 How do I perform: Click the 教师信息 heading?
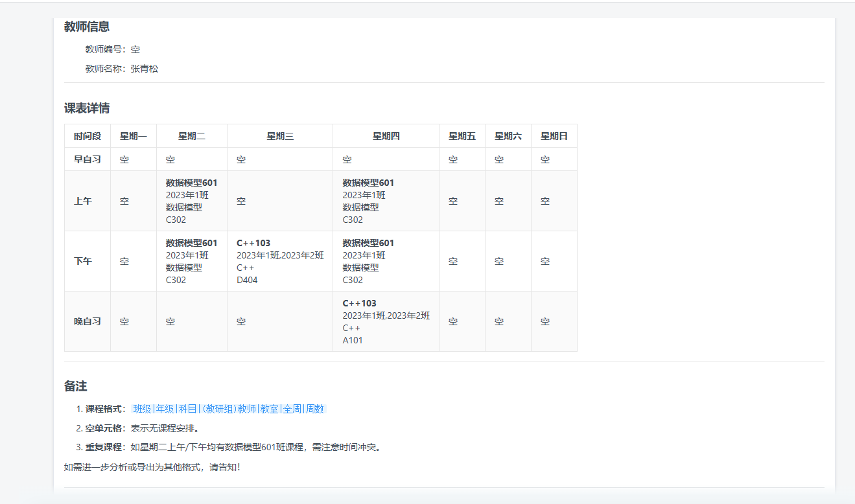[x=87, y=27]
